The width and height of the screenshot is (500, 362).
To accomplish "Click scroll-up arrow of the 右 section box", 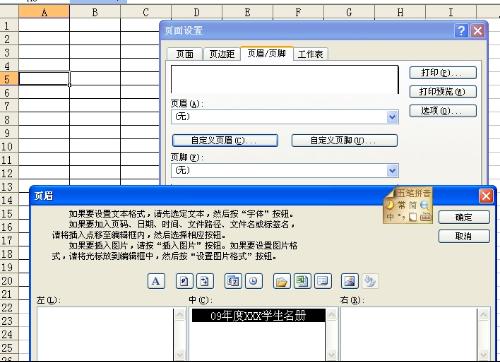I will point(484,314).
